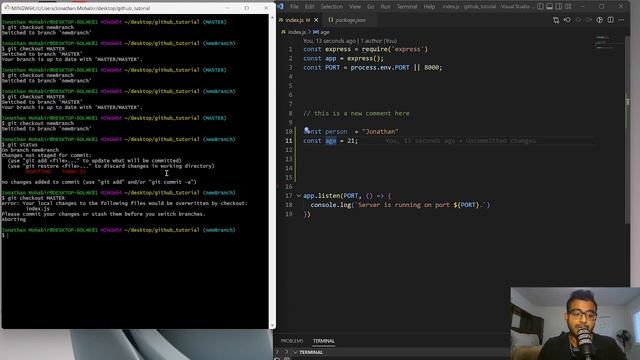Maximize the Git Bash window
Screen dimensions: 640x360
(x=247, y=8)
